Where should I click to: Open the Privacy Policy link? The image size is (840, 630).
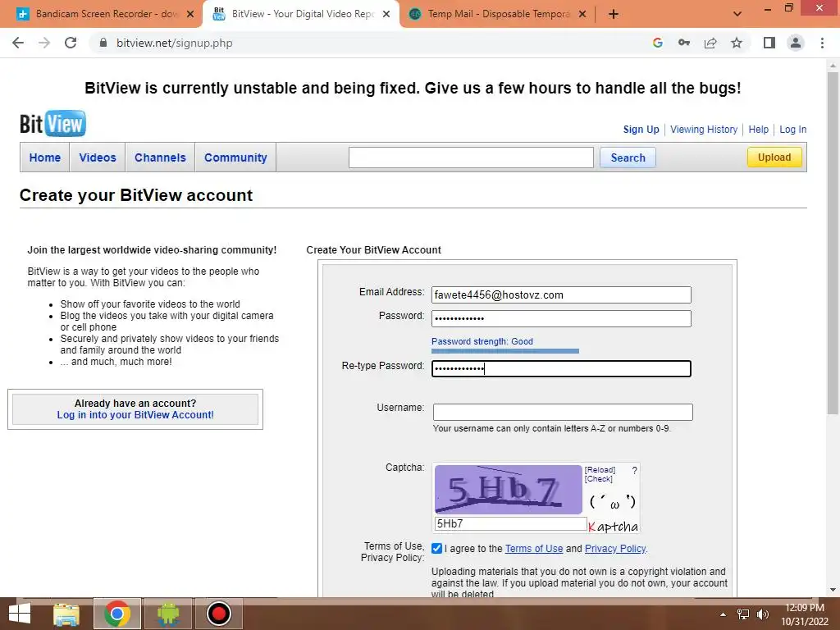tap(615, 549)
